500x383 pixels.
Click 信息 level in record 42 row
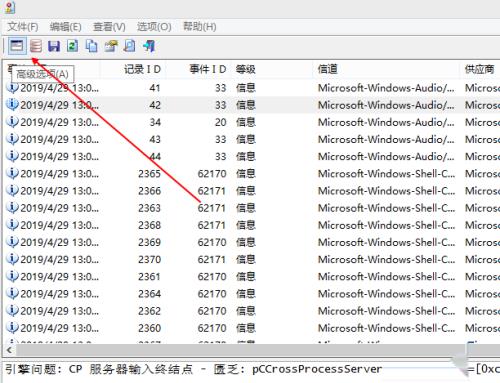(246, 105)
